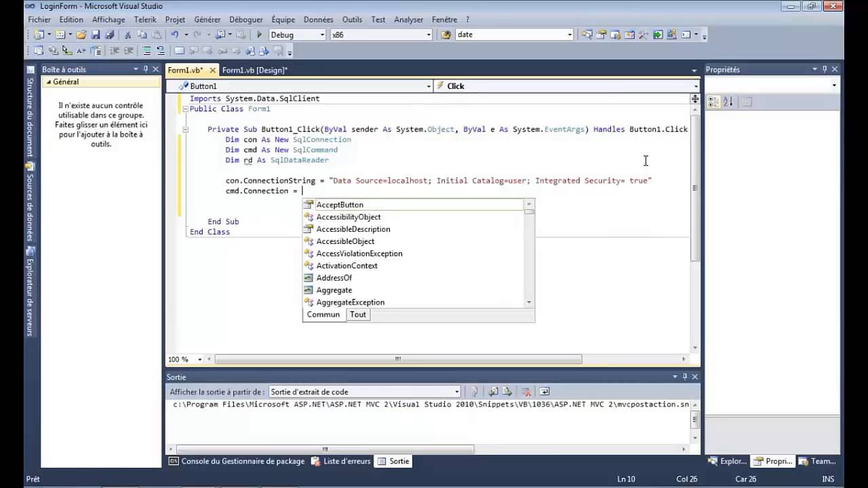Switch to the Tout IntelliSense tab
The height and width of the screenshot is (488, 868).
point(358,314)
